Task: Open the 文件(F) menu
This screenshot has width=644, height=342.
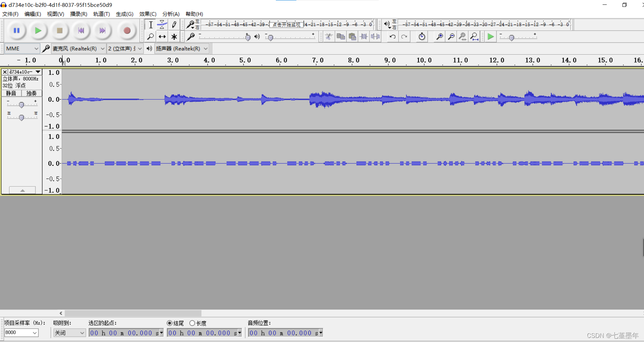Action: (10, 14)
